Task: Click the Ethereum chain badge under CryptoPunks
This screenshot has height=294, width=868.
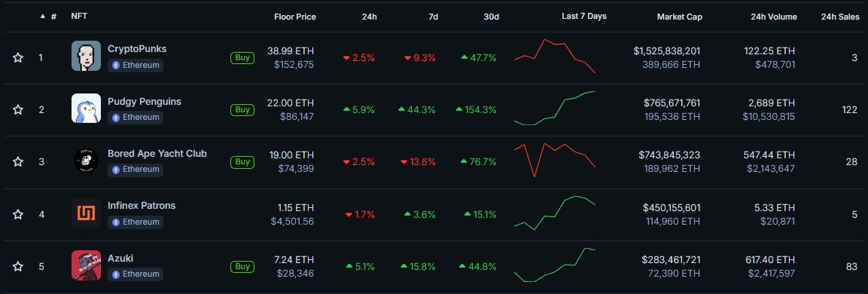Action: click(x=136, y=65)
